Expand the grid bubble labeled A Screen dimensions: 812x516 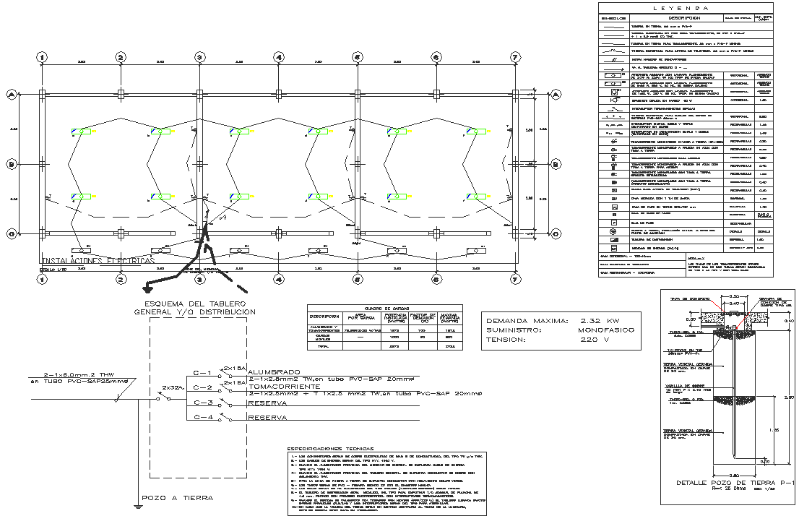coord(10,94)
